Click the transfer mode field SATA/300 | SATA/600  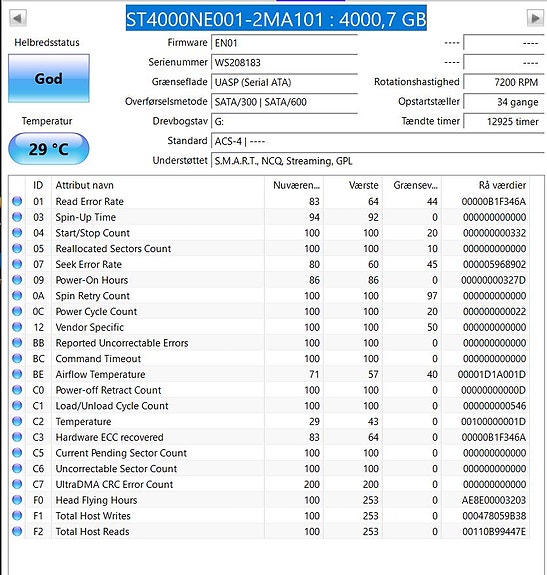tap(284, 102)
